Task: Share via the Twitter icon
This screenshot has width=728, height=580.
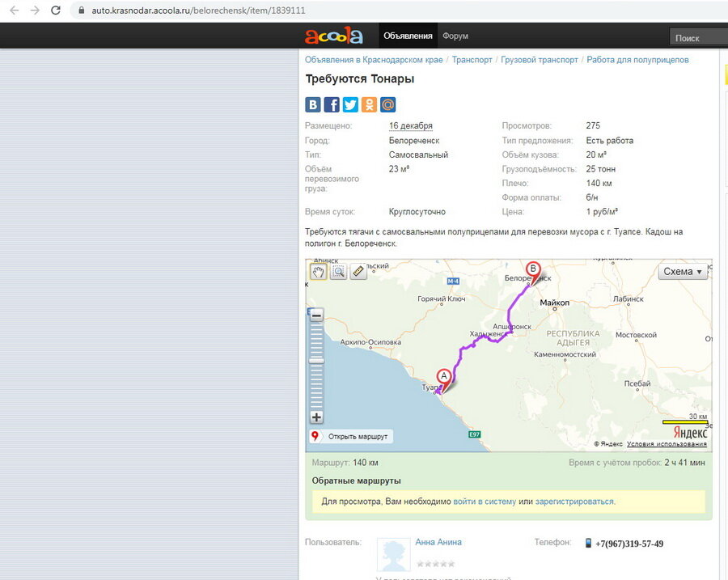Action: (350, 104)
